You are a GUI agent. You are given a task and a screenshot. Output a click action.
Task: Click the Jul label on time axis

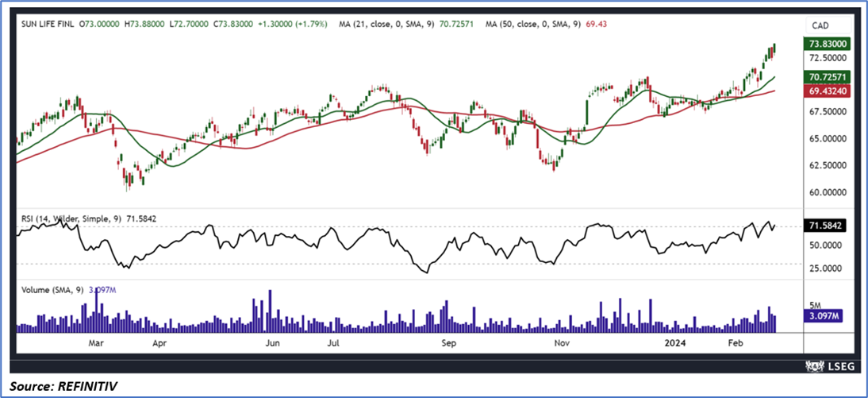pos(332,343)
